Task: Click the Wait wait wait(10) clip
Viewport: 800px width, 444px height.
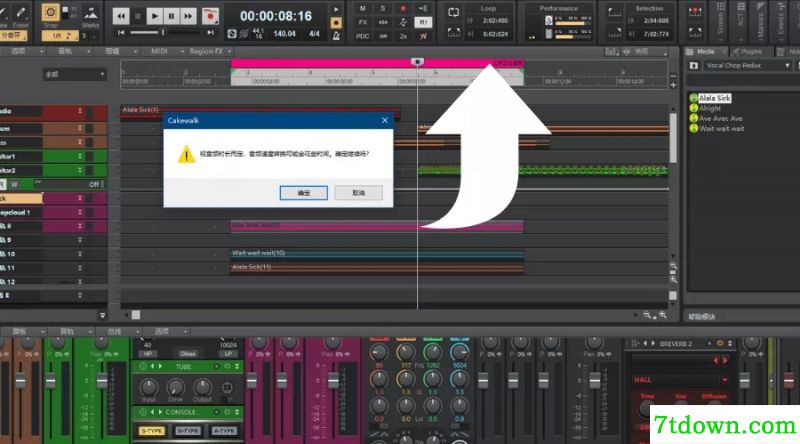Action: coord(377,253)
